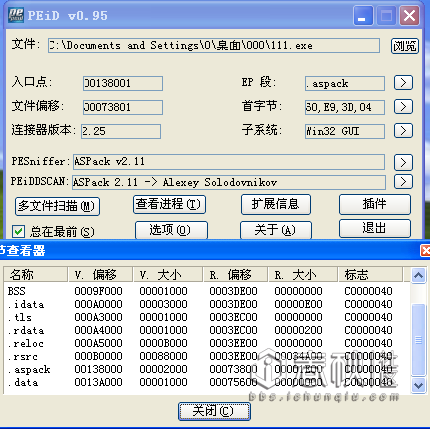Viewport: 430px width, 429px height.
Task: Select the .data section row
Action: 207,382
